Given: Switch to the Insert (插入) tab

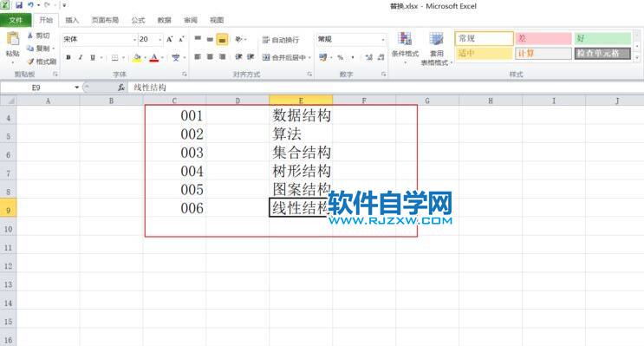Looking at the screenshot, I should coord(72,20).
